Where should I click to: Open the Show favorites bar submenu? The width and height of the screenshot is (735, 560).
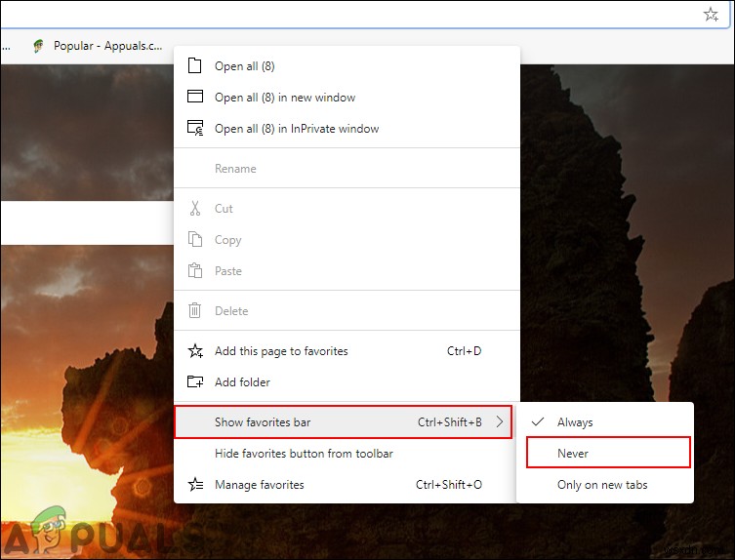[344, 422]
